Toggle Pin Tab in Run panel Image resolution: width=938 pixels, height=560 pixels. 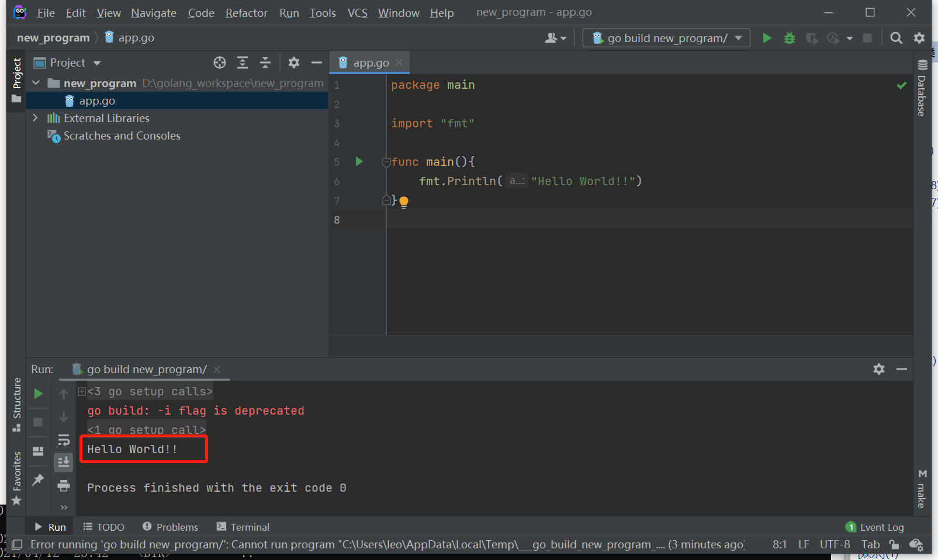pyautogui.click(x=38, y=479)
